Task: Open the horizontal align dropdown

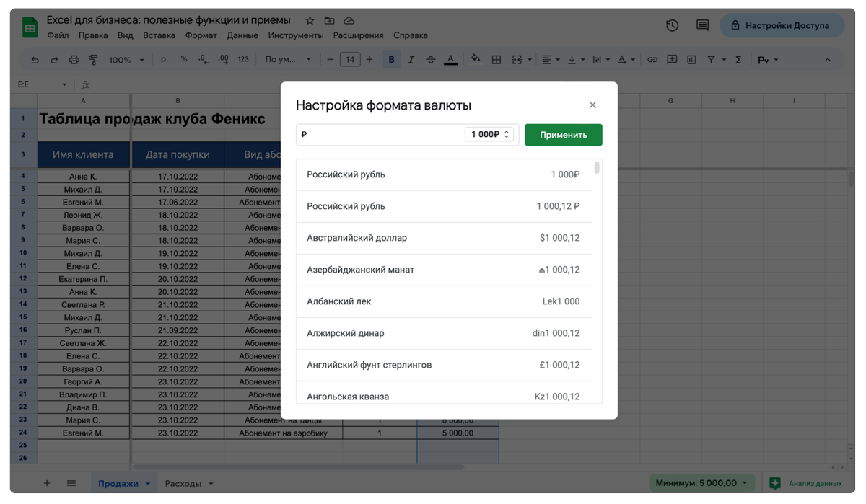Action: point(551,60)
